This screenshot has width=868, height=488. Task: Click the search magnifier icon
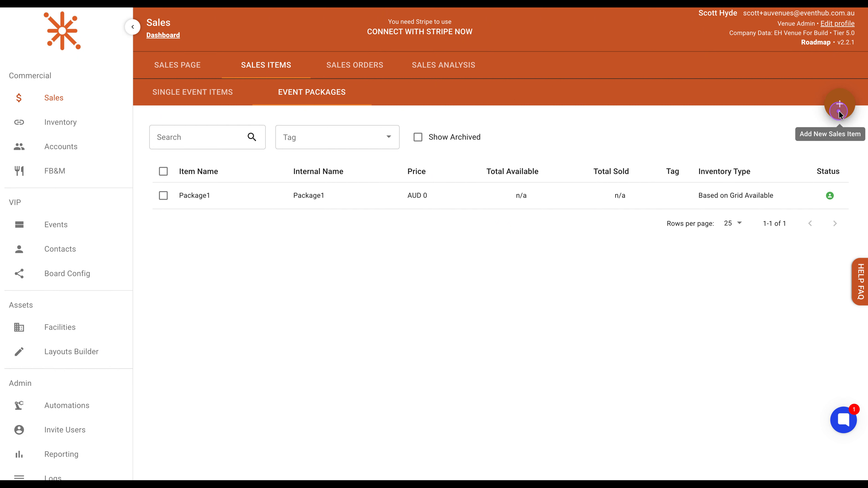click(x=252, y=137)
